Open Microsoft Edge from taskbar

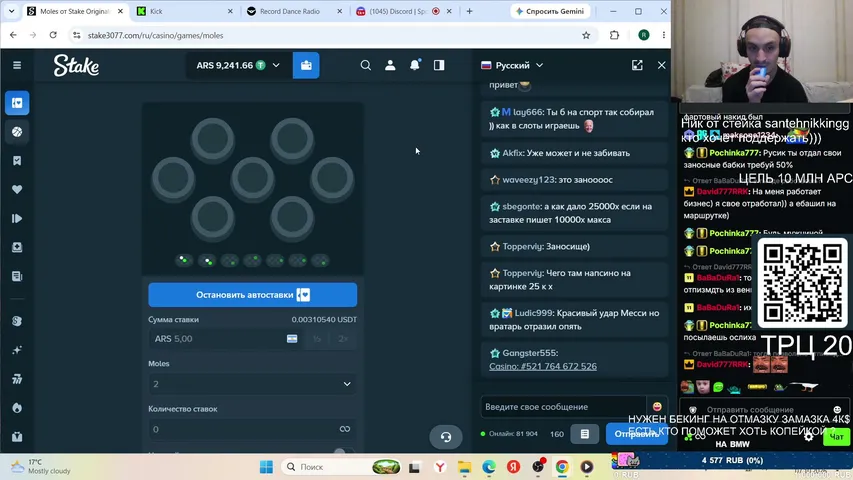point(489,466)
